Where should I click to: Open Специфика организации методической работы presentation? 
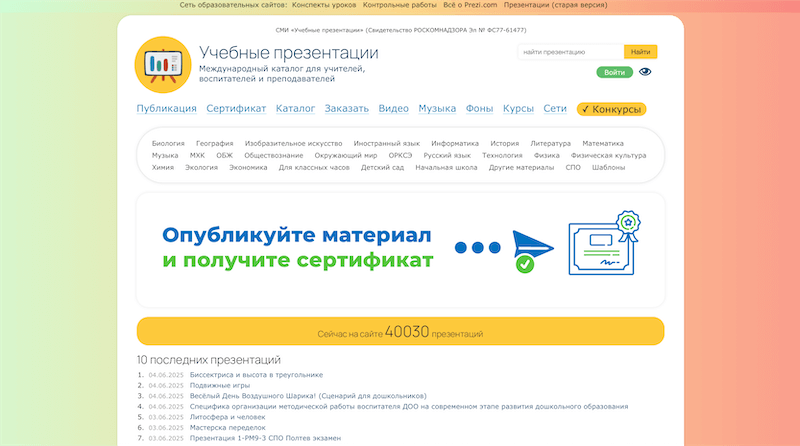(409, 406)
